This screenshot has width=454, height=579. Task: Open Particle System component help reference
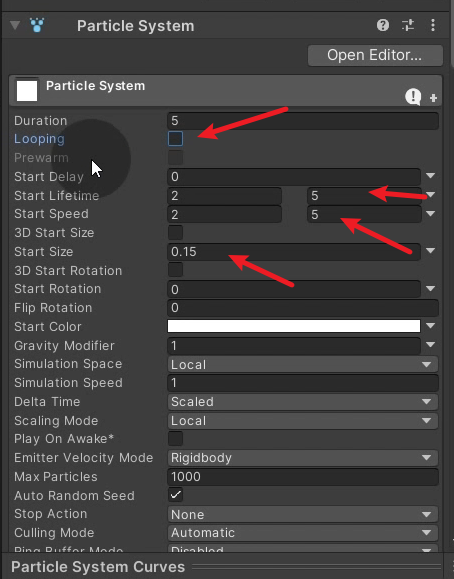[383, 25]
